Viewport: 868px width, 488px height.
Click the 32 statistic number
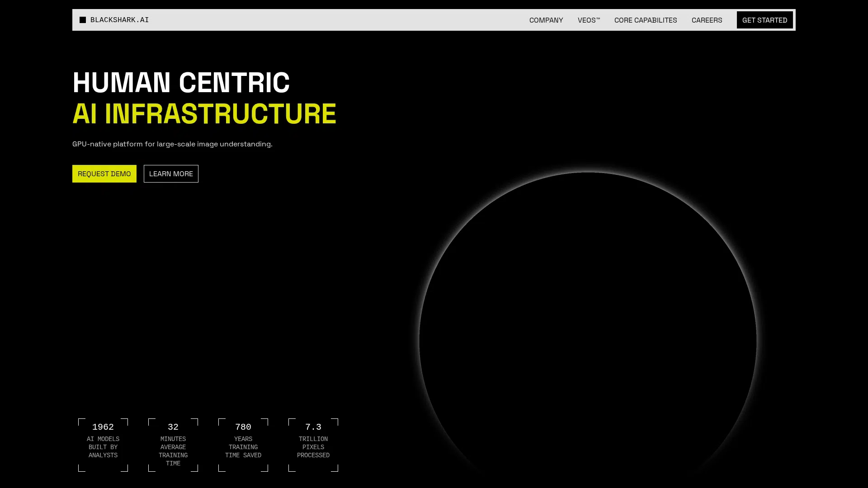(x=173, y=427)
